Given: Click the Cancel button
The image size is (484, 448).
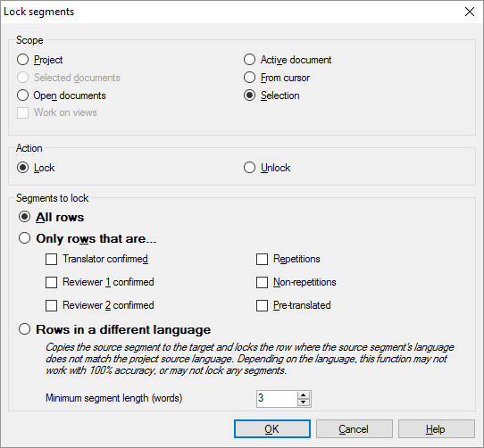Looking at the screenshot, I should click(355, 429).
